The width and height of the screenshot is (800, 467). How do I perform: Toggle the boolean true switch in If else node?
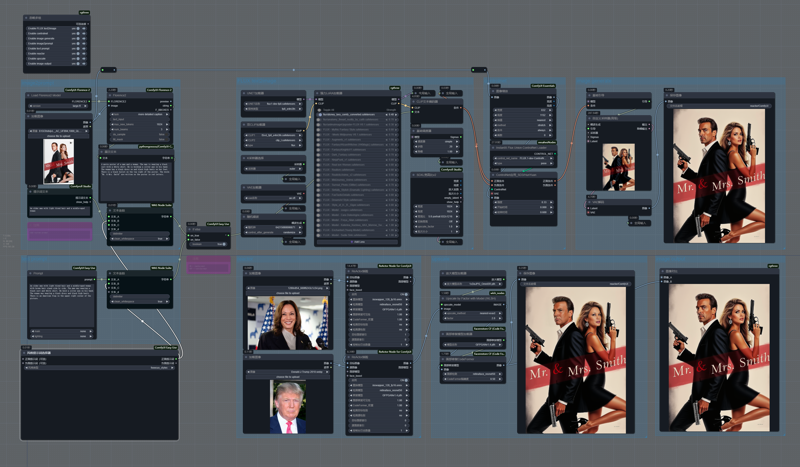click(x=208, y=244)
